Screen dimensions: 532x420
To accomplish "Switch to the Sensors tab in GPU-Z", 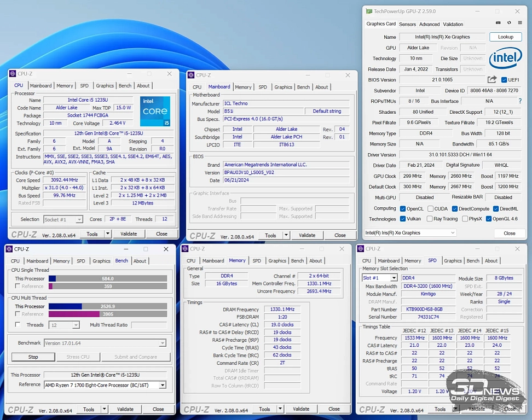I will pyautogui.click(x=407, y=24).
